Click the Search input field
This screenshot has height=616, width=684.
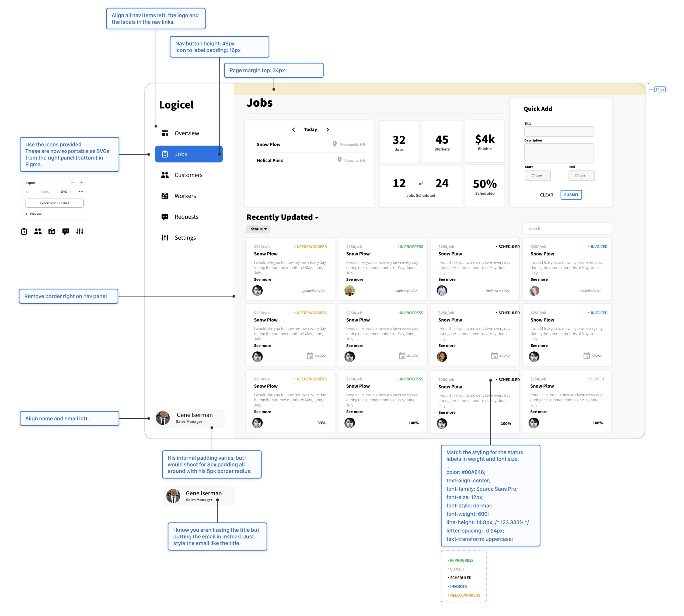pos(567,229)
